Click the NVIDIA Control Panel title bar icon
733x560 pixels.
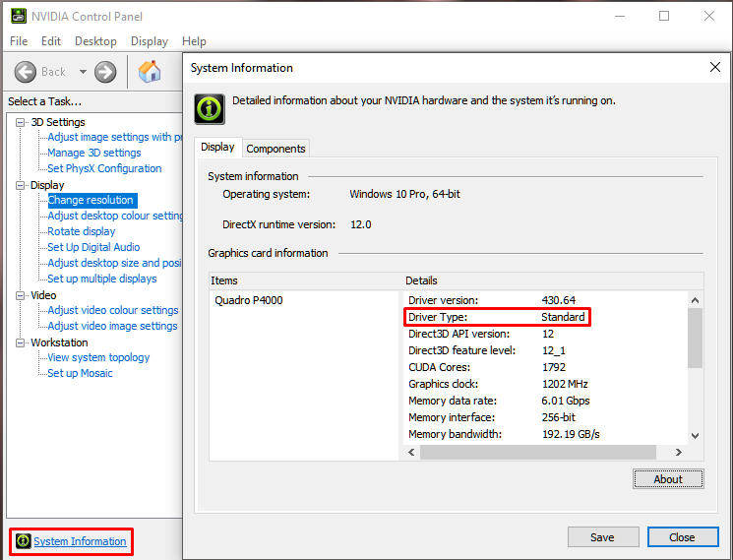pyautogui.click(x=17, y=16)
